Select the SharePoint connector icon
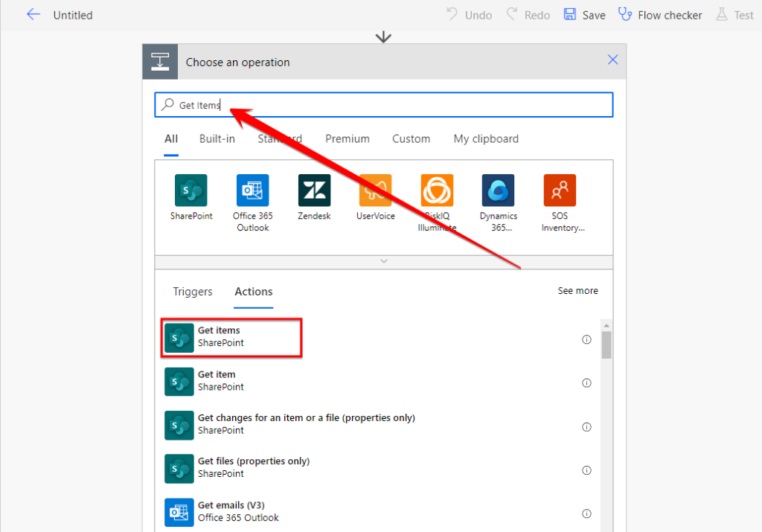The height and width of the screenshot is (532, 762). pyautogui.click(x=191, y=190)
